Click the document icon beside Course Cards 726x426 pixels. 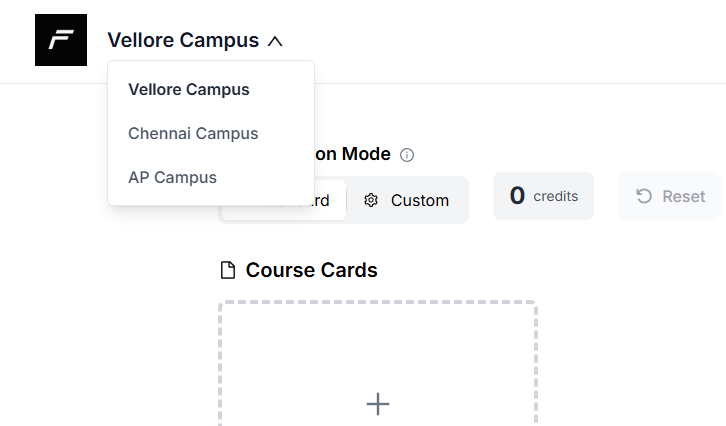pyautogui.click(x=228, y=270)
